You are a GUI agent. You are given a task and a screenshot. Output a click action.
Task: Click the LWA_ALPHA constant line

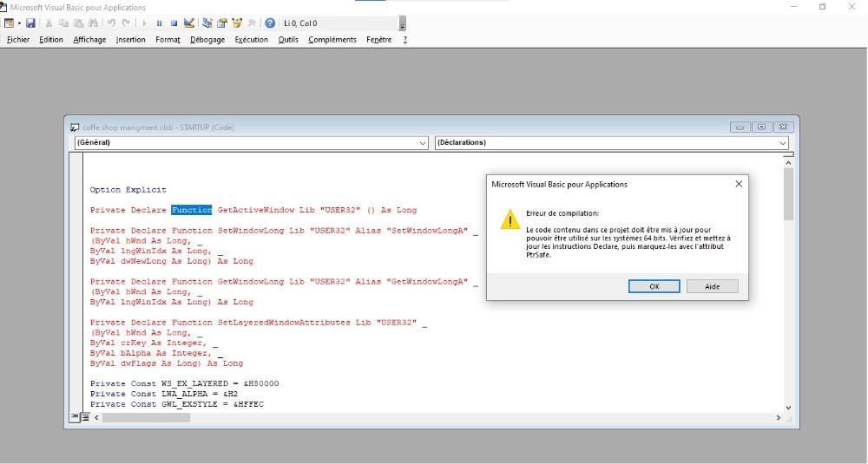[164, 394]
